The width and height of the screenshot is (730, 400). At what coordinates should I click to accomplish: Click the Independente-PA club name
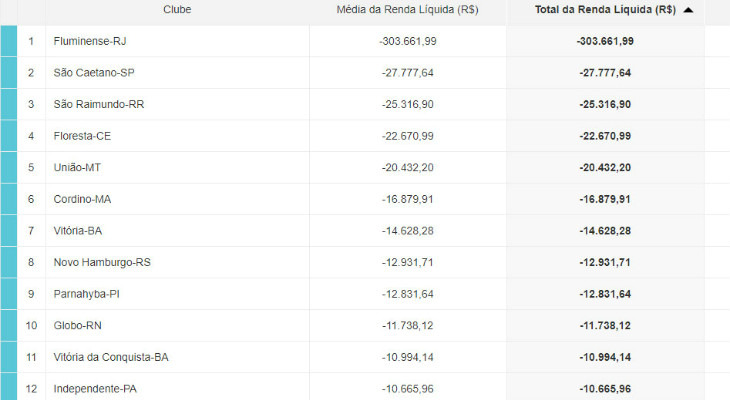click(95, 388)
